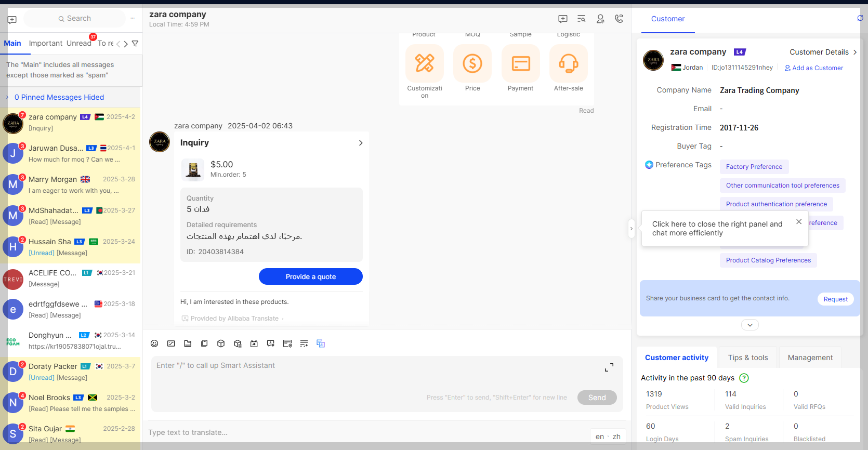This screenshot has width=868, height=450.
Task: Click the Payment quick action icon
Action: pos(521,63)
